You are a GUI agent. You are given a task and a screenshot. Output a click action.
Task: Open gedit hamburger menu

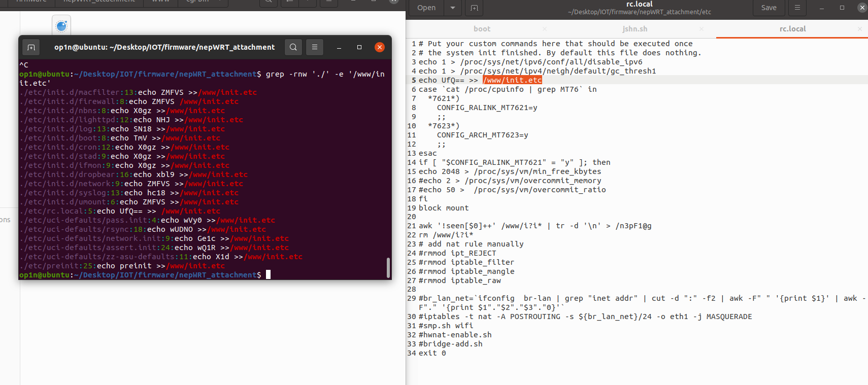click(797, 8)
